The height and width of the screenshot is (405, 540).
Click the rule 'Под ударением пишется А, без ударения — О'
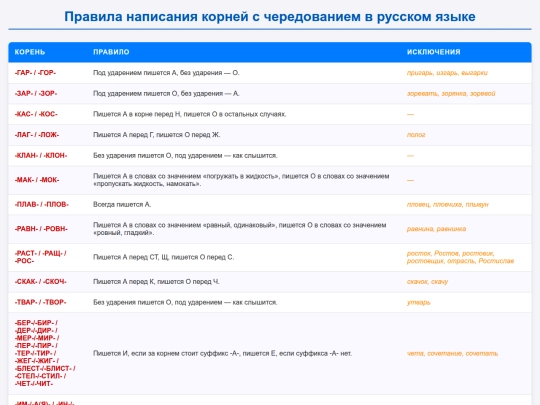[x=166, y=73]
